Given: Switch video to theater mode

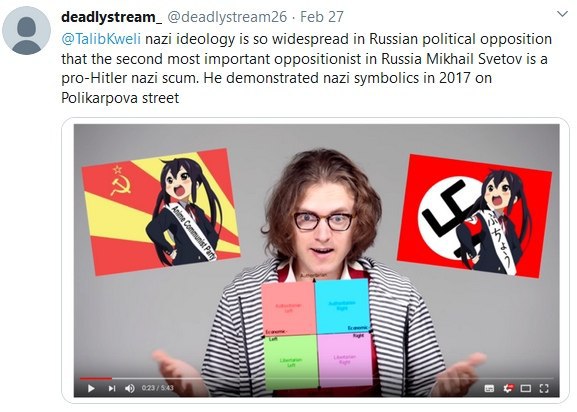Looking at the screenshot, I should point(526,388).
